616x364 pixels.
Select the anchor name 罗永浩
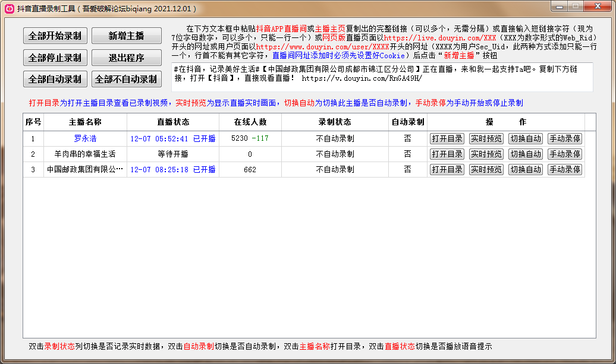[85, 138]
